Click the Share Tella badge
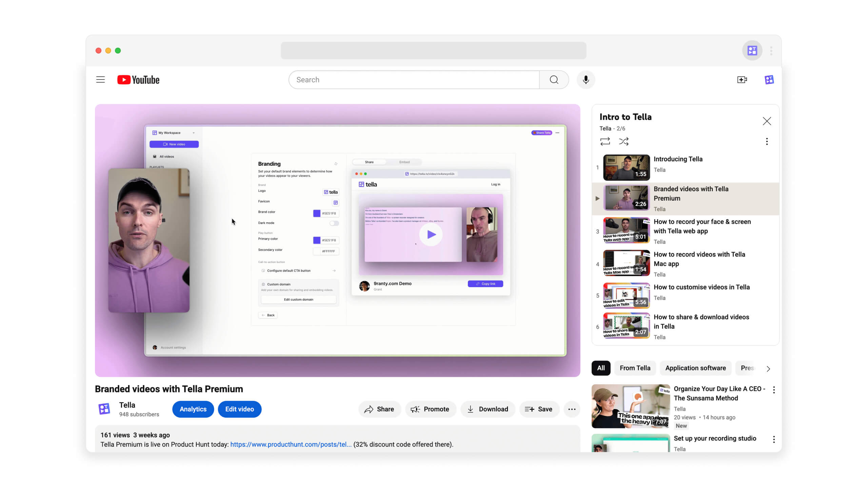This screenshot has width=868, height=488. click(541, 133)
